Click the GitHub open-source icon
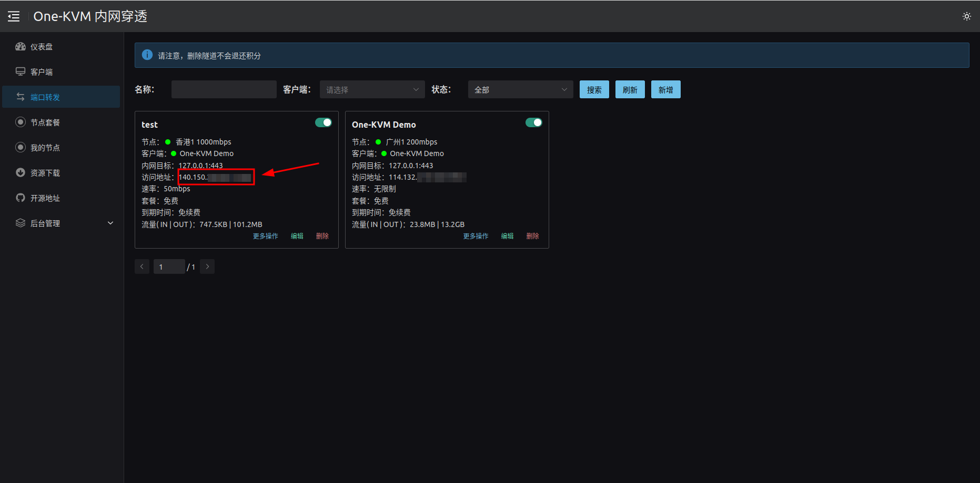Screen dimensions: 980x483 [x=21, y=198]
